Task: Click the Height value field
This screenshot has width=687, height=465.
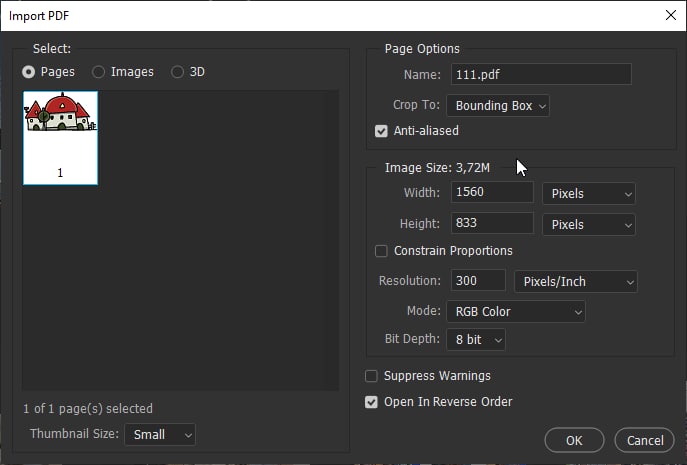Action: coord(492,223)
